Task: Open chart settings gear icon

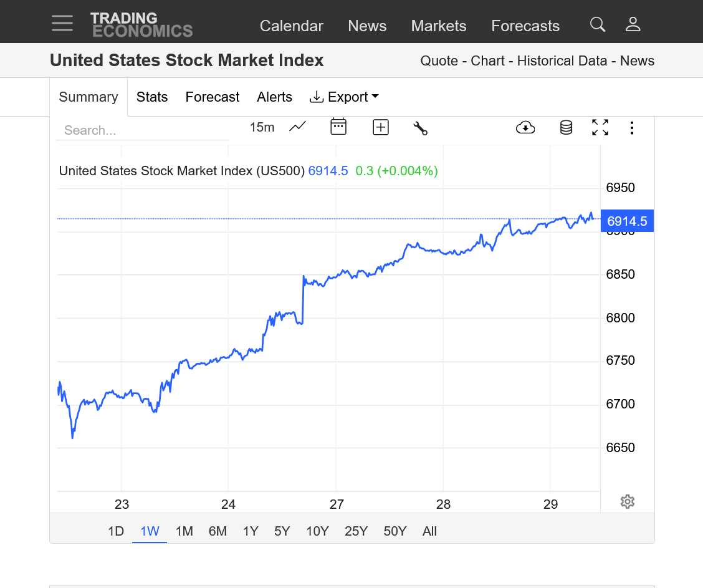Action: [x=627, y=501]
